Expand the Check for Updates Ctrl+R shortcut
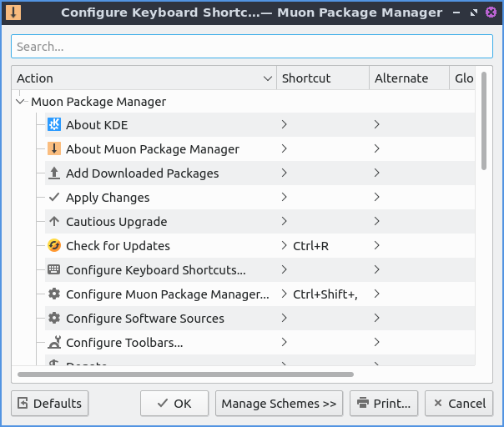Viewport: 504px width, 427px height. pyautogui.click(x=285, y=246)
